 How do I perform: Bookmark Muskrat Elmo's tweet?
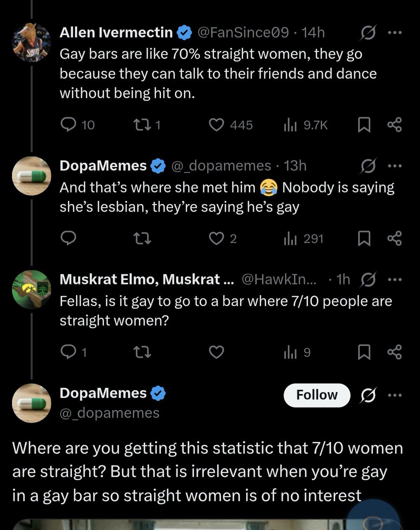[363, 352]
